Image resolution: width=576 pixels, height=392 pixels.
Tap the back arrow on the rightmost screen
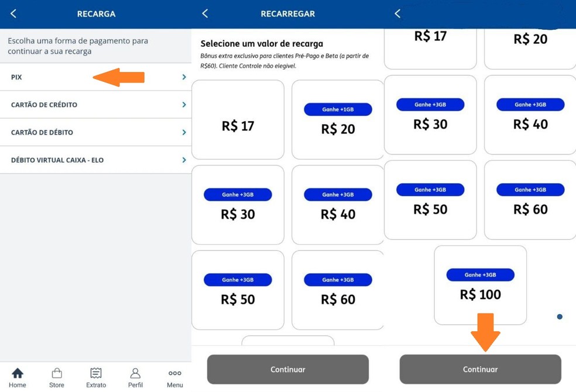tap(397, 13)
